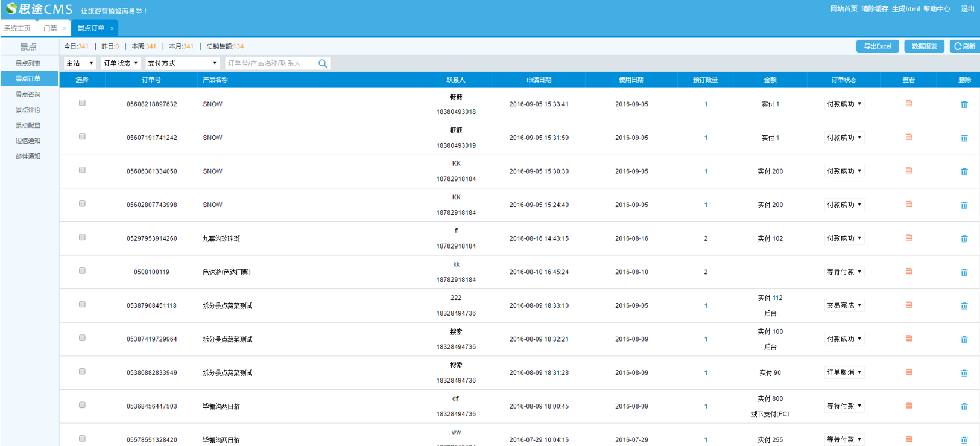Switch to the 门票 tab
This screenshot has width=980, height=446.
[x=50, y=28]
